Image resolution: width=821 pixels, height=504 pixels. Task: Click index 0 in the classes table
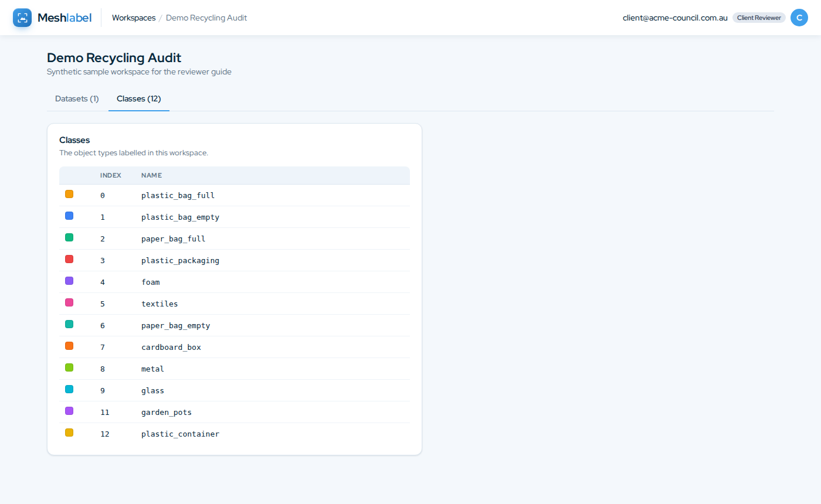click(x=103, y=195)
